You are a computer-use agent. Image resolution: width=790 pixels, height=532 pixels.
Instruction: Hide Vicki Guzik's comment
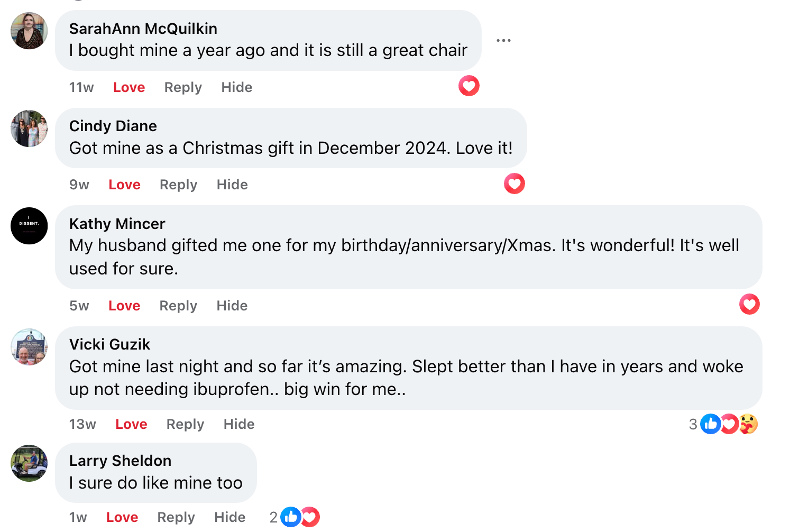239,424
